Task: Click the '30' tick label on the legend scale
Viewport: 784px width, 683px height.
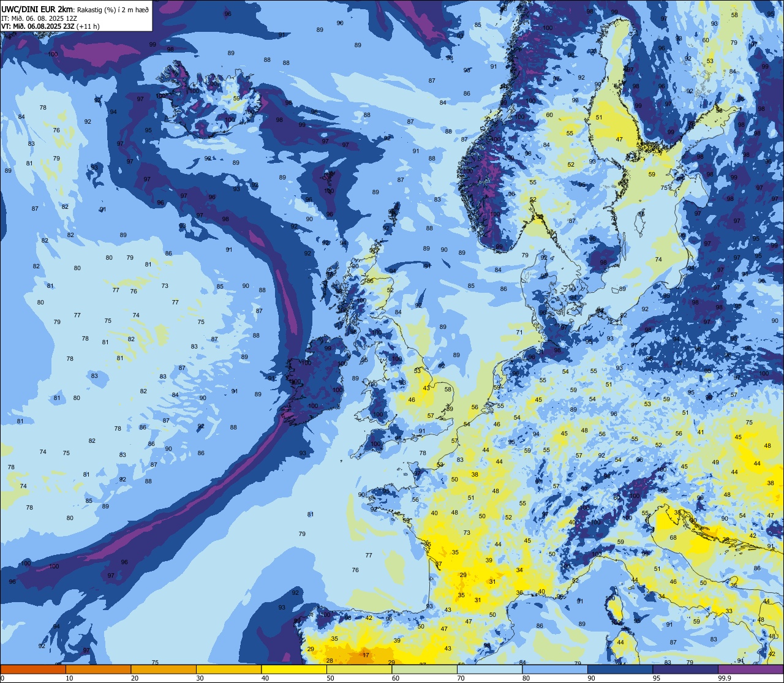Action: (200, 678)
